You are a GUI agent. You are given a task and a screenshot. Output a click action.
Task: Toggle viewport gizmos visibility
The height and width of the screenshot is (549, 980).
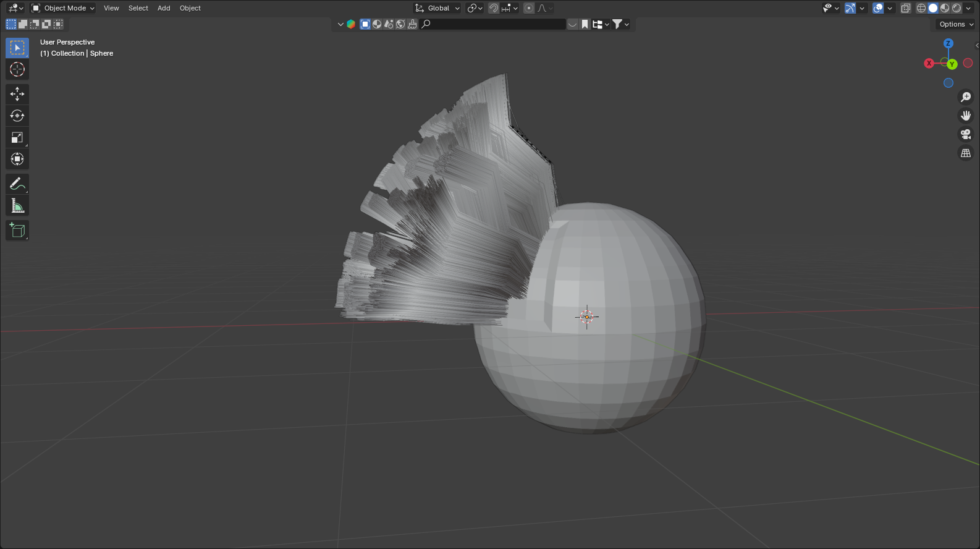point(851,8)
